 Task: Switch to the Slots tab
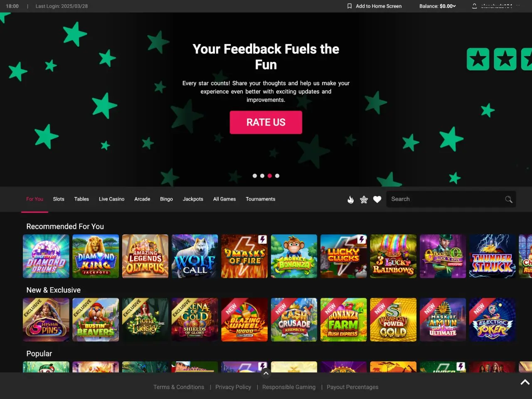click(59, 199)
